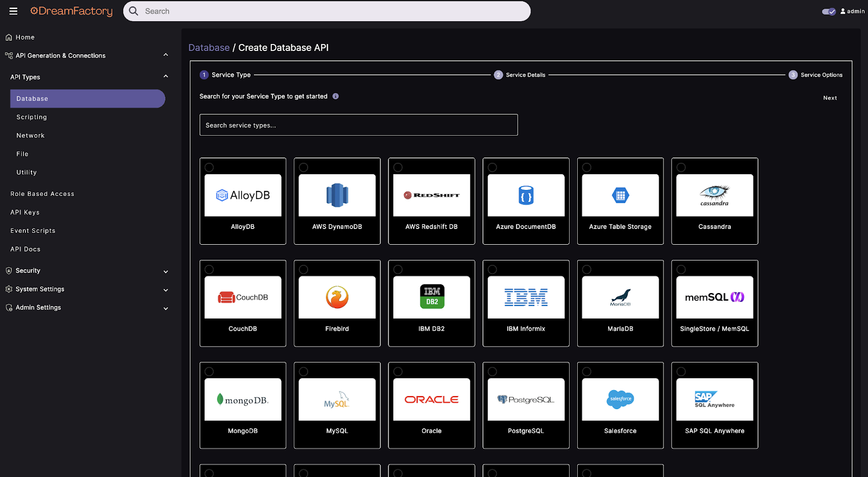The image size is (868, 477).
Task: Open the hamburger menu icon
Action: [14, 11]
